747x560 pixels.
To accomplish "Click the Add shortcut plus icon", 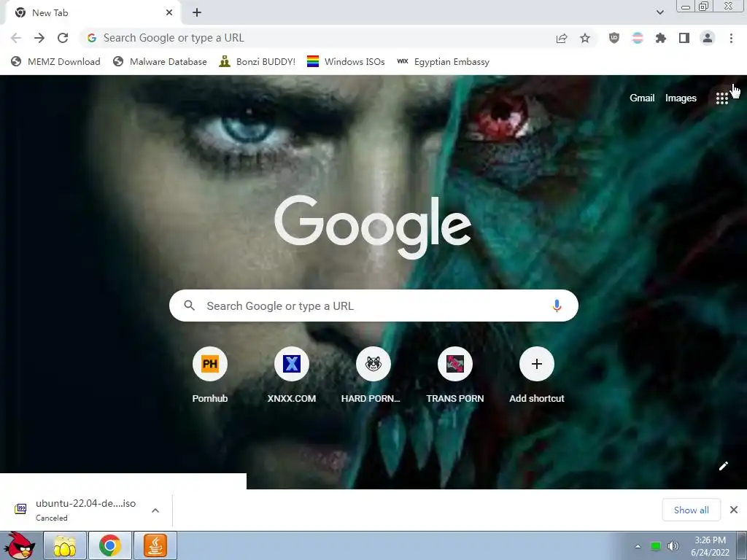I will coord(537,364).
